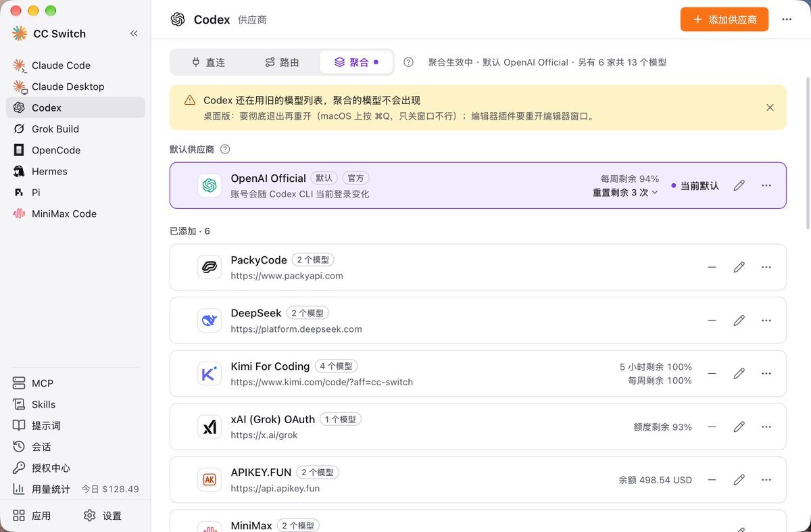Edit the Kimi For Coding provider
Screen dimensions: 811x532
point(739,373)
